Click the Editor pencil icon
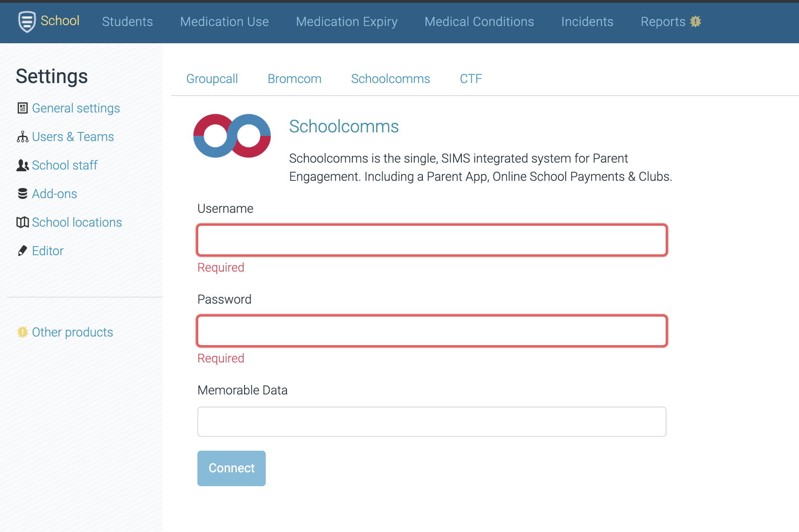This screenshot has width=799, height=532. pyautogui.click(x=22, y=251)
